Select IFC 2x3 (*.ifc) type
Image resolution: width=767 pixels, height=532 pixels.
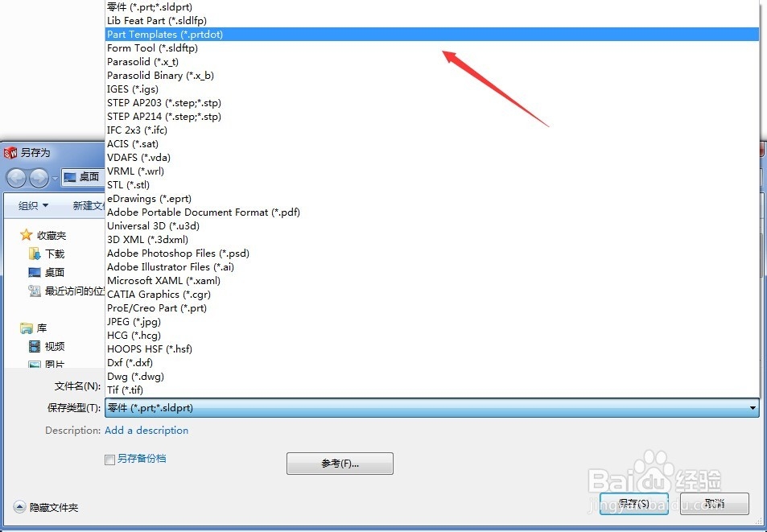[x=432, y=130]
